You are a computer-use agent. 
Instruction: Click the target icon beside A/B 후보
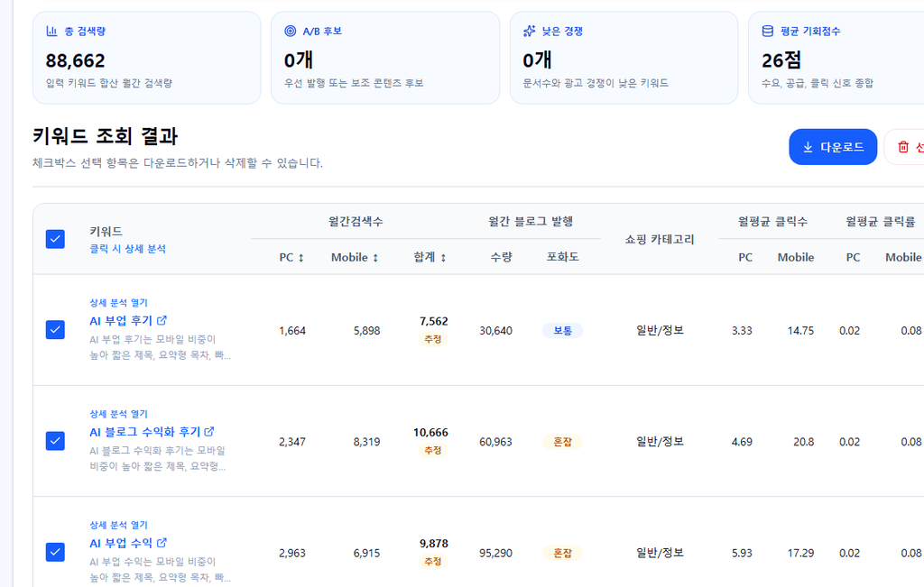[290, 32]
